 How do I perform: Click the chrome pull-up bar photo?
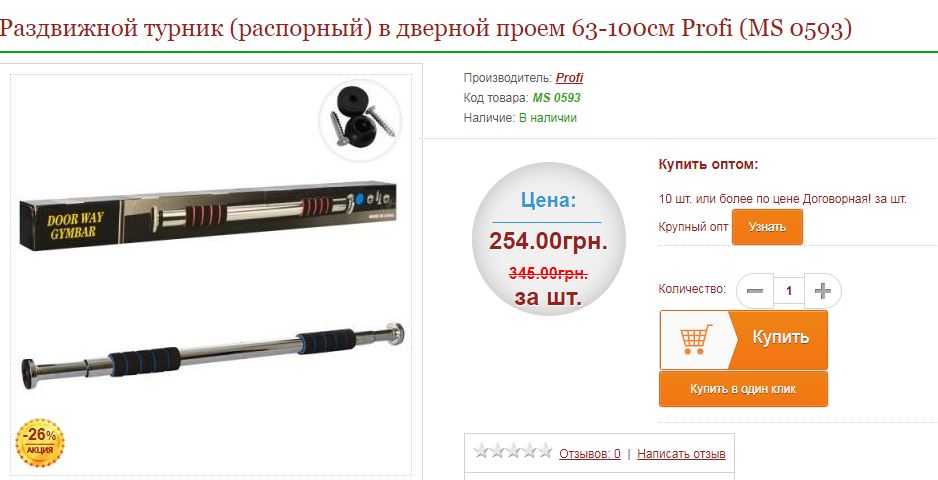212,356
